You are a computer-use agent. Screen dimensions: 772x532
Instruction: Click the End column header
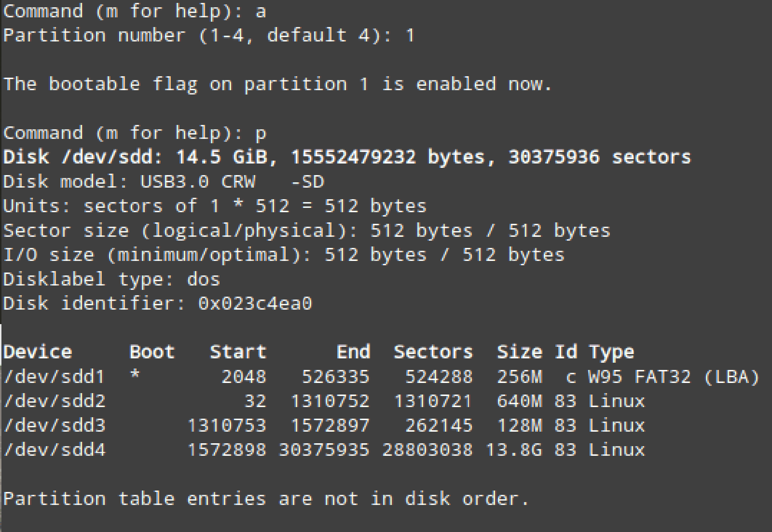click(353, 352)
